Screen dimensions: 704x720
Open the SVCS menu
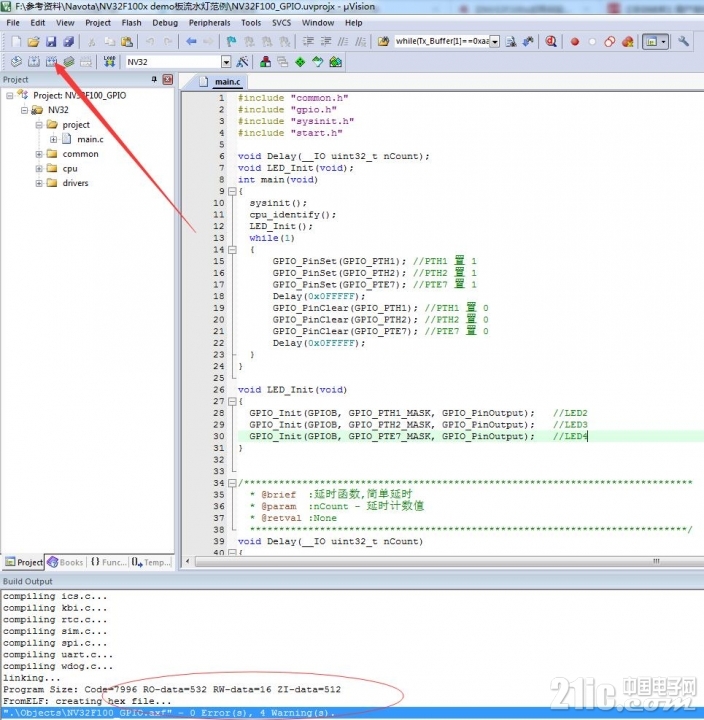(x=281, y=22)
